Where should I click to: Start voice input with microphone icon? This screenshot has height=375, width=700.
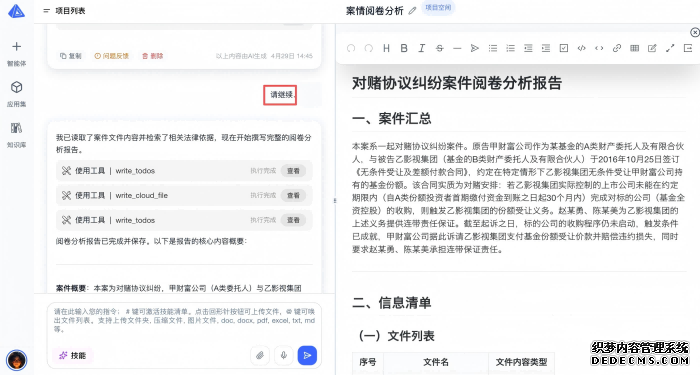coord(283,355)
